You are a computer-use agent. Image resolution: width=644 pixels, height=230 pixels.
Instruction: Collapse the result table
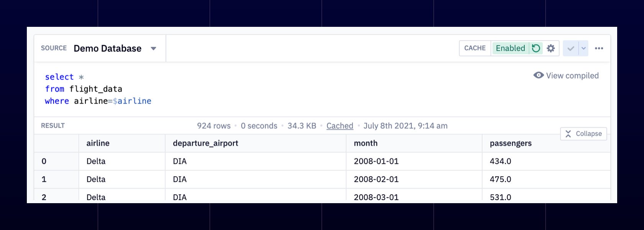(583, 134)
